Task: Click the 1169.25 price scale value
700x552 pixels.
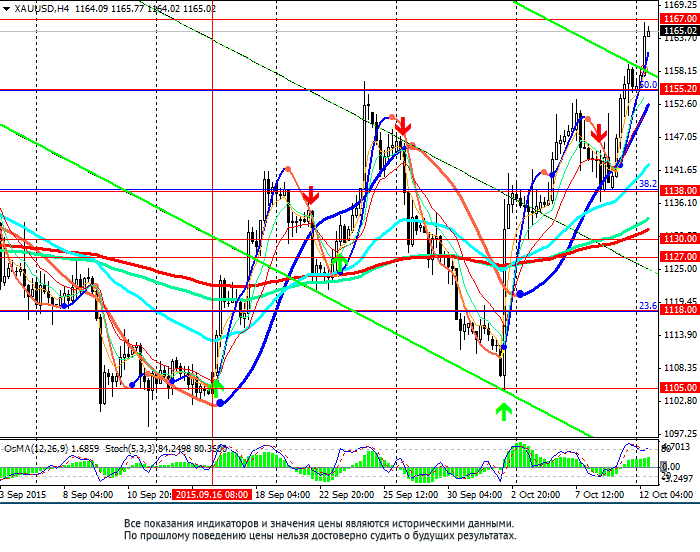Action: click(x=681, y=5)
